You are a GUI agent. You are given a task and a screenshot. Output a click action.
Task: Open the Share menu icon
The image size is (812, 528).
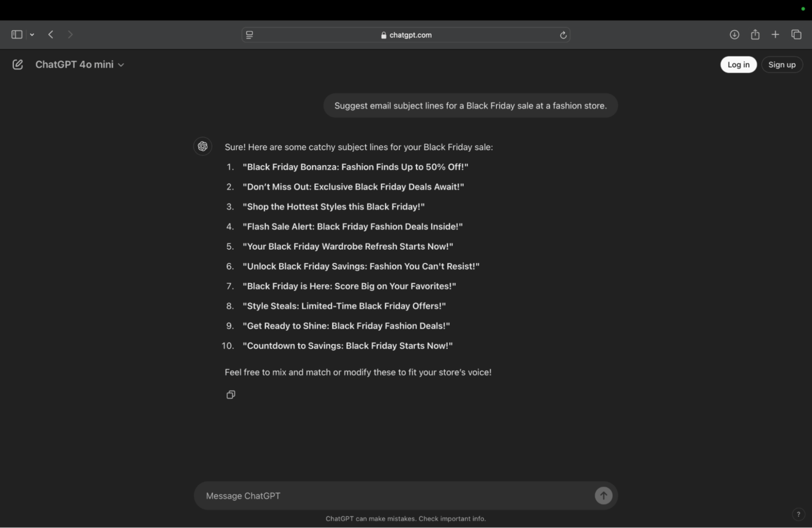tap(755, 35)
